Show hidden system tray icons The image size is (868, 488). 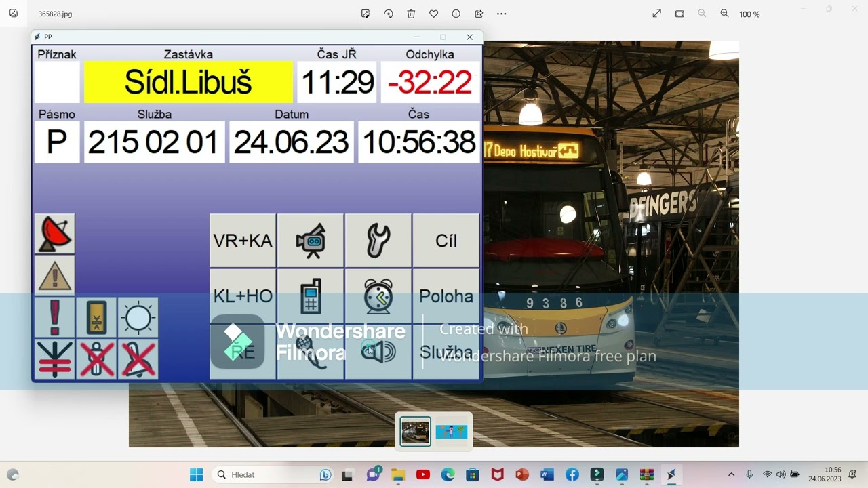[731, 474]
